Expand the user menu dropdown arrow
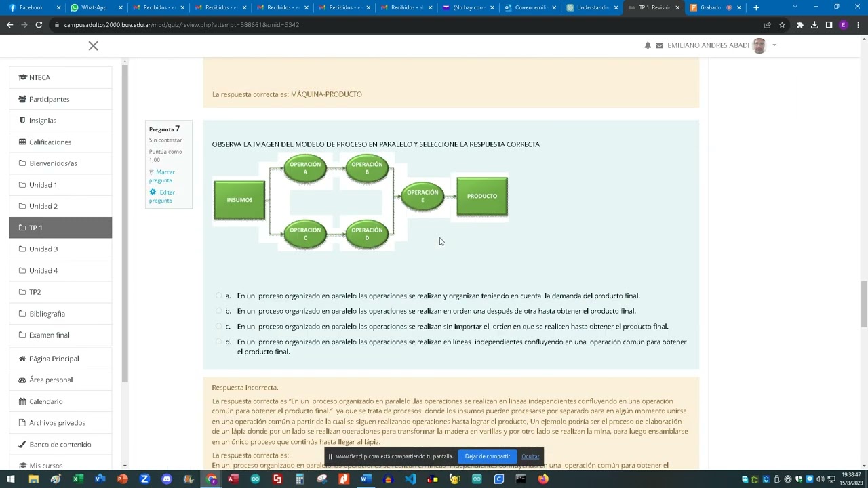The height and width of the screenshot is (488, 868). tap(774, 45)
